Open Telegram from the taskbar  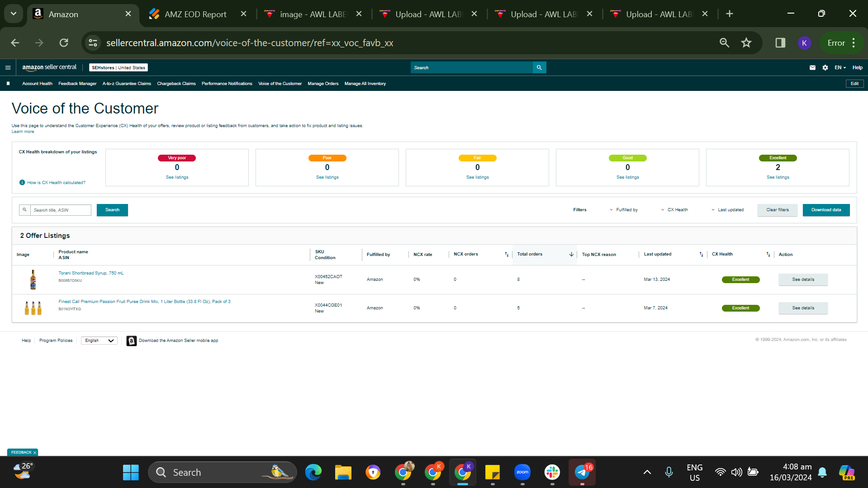tap(582, 473)
